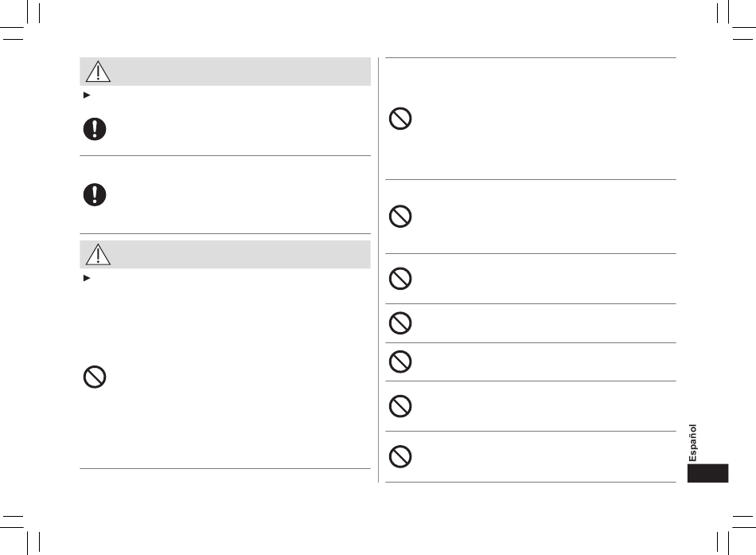Click the black page-number box below Español
The image size is (756, 555).
click(x=707, y=474)
